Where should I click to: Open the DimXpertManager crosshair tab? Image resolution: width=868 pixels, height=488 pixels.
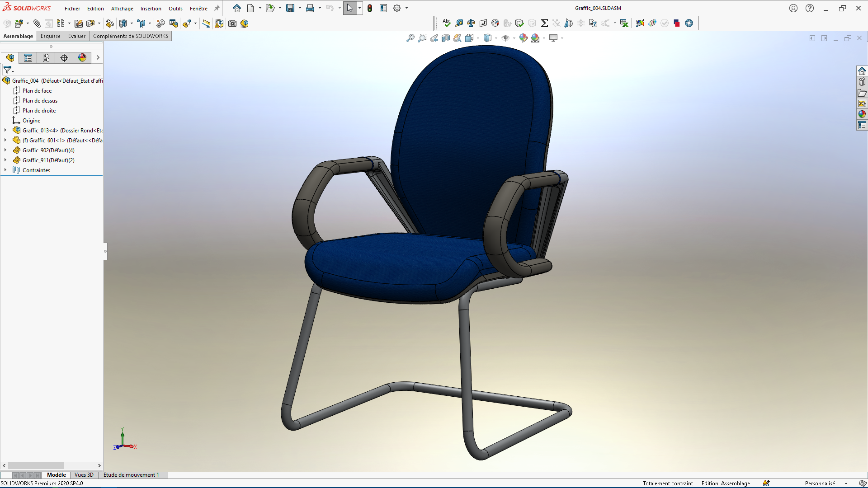point(64,57)
